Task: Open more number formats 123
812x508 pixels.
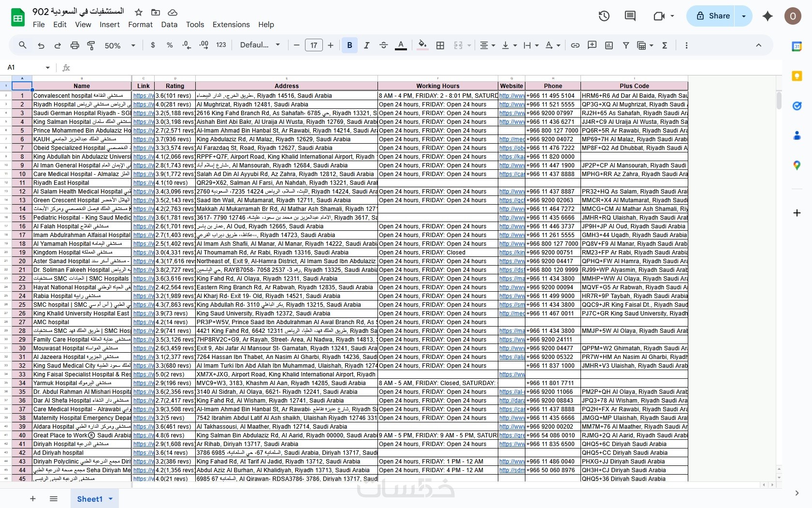Action: click(x=221, y=45)
